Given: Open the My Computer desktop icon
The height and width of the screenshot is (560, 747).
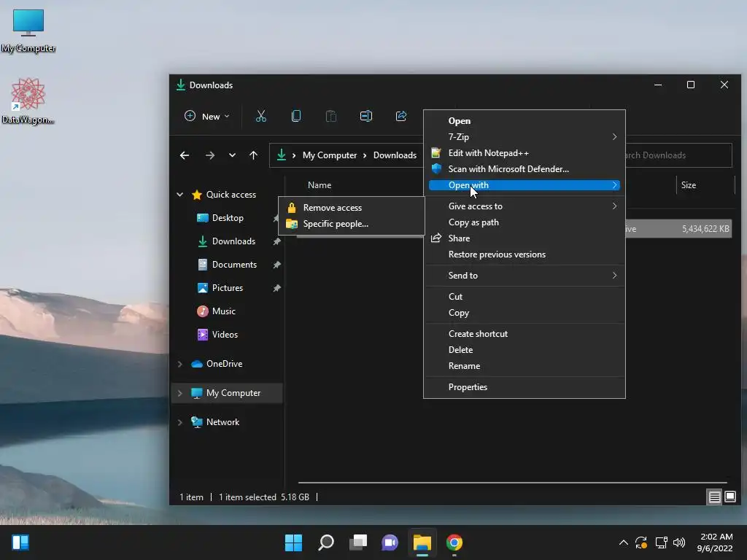Looking at the screenshot, I should 28,31.
